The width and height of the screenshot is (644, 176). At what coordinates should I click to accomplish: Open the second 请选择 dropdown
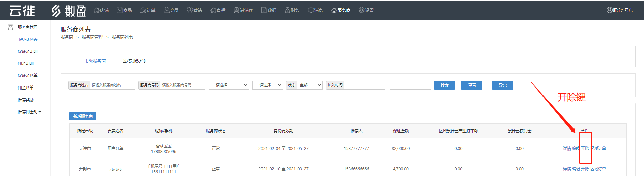(x=268, y=85)
